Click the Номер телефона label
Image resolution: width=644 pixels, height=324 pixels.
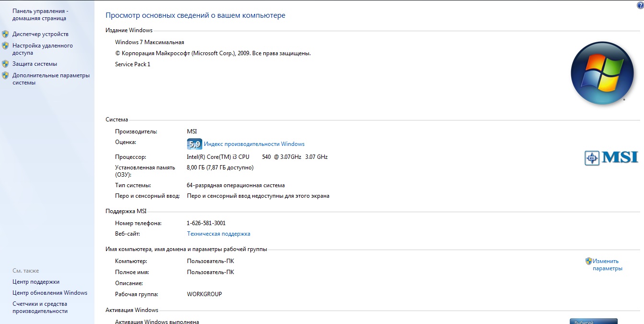pos(138,223)
